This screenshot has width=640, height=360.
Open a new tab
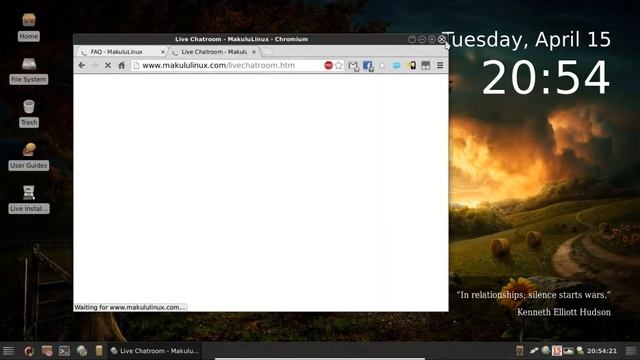(x=267, y=51)
